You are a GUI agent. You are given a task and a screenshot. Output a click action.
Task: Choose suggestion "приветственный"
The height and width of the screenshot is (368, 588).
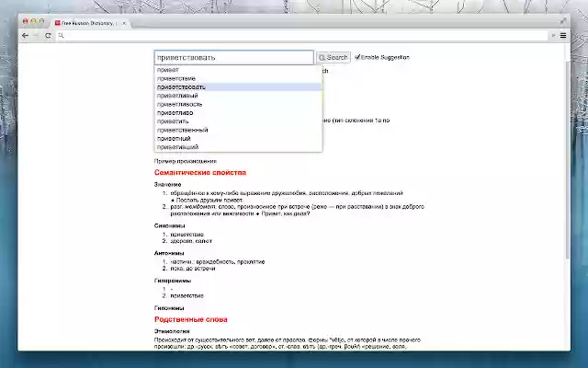pyautogui.click(x=238, y=130)
